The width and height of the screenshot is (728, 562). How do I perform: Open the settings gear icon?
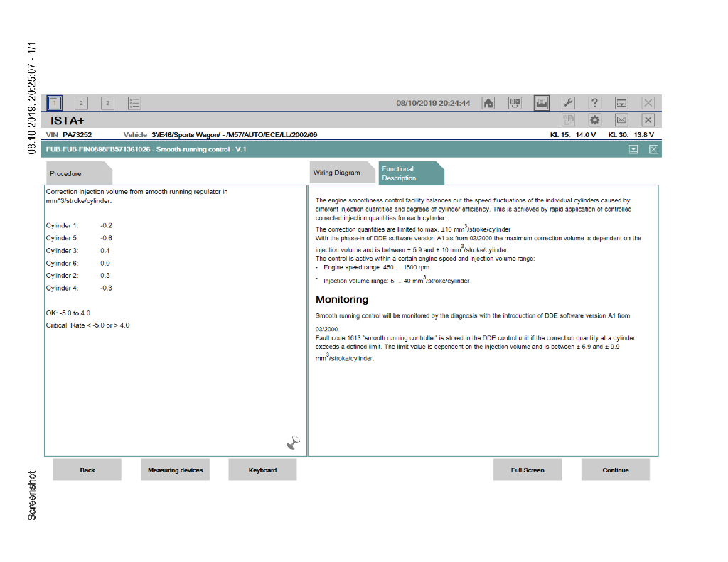[595, 120]
